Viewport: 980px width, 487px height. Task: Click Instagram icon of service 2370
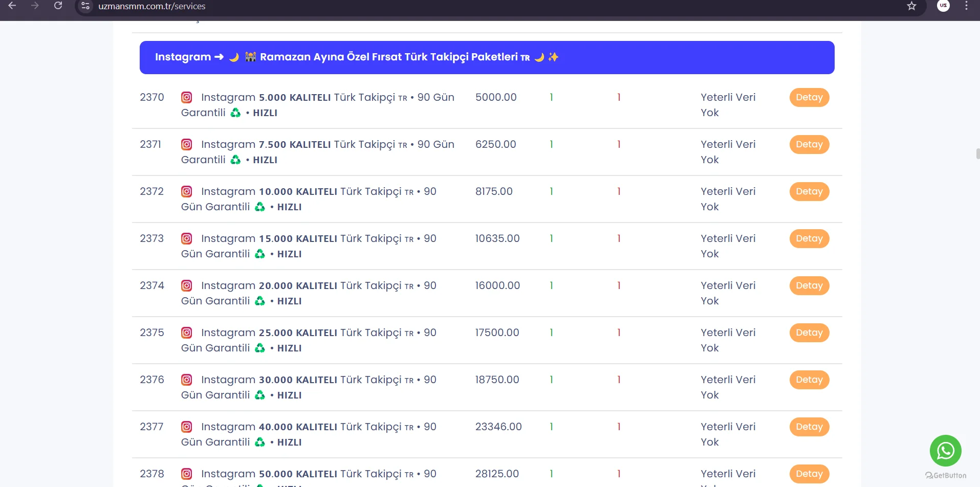pos(187,97)
